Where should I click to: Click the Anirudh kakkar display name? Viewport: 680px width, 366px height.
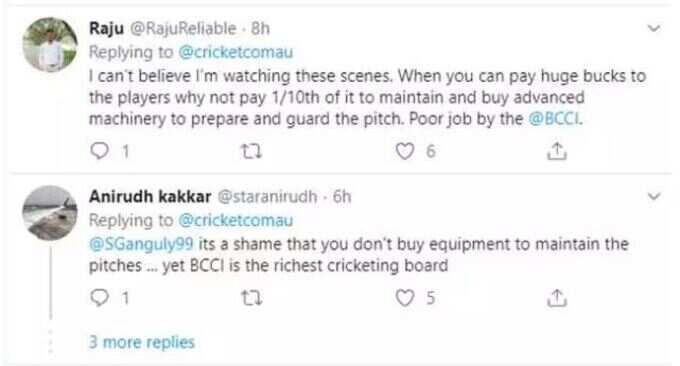point(150,196)
